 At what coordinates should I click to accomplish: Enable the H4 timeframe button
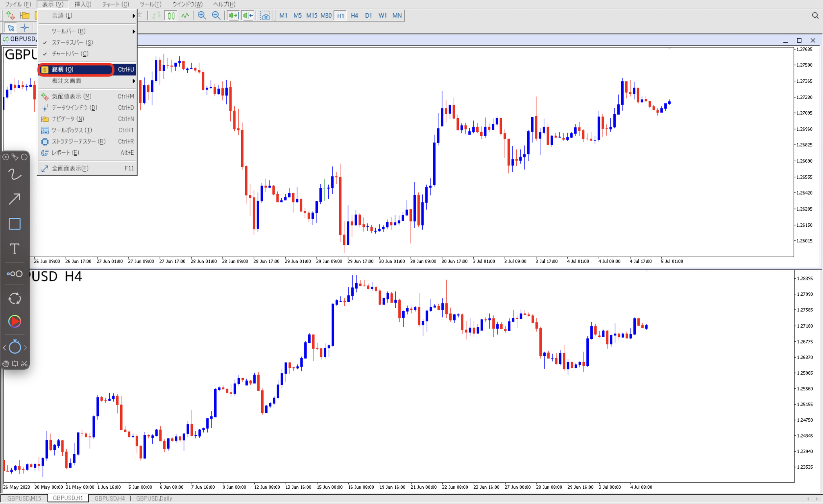click(x=354, y=16)
